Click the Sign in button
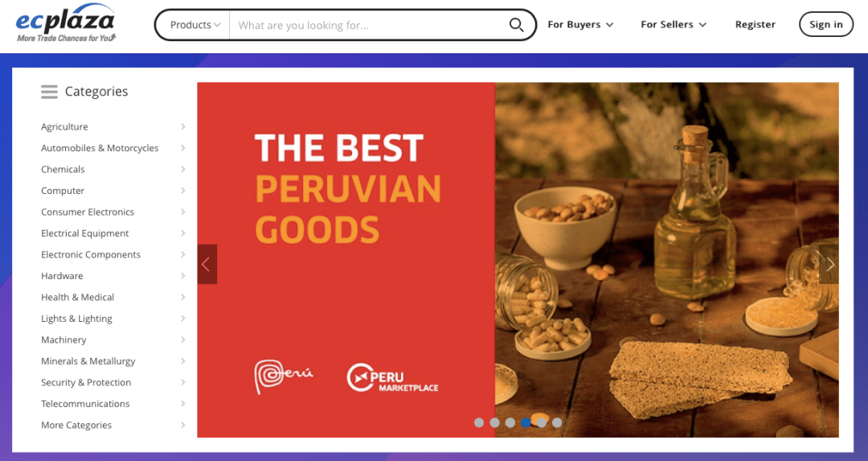The height and width of the screenshot is (461, 868). [x=826, y=24]
